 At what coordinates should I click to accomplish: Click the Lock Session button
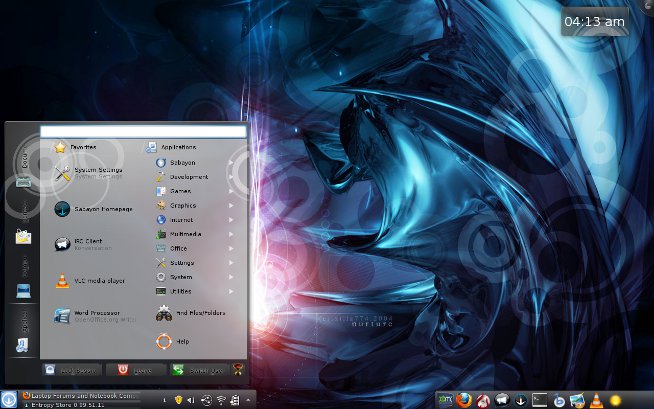72,370
